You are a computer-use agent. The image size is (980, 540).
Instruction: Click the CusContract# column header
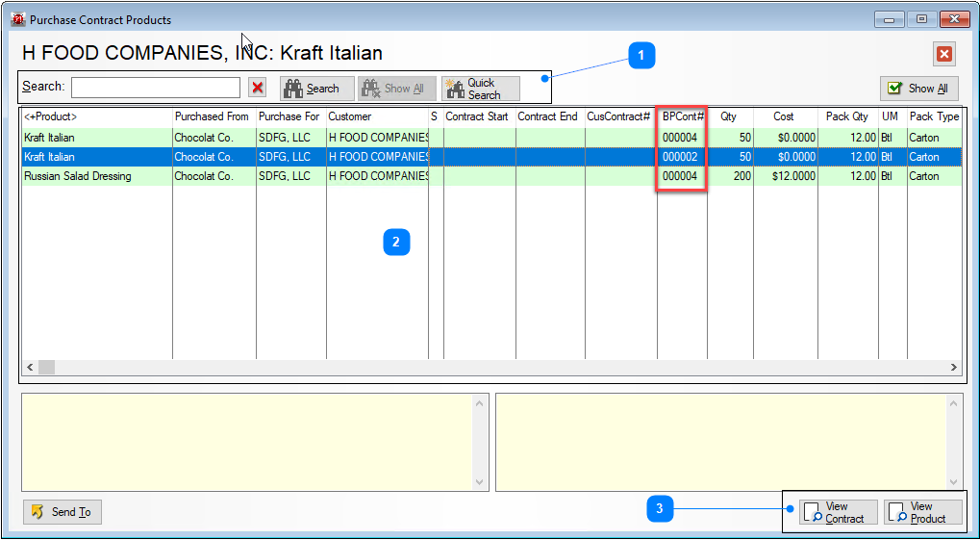coord(621,116)
